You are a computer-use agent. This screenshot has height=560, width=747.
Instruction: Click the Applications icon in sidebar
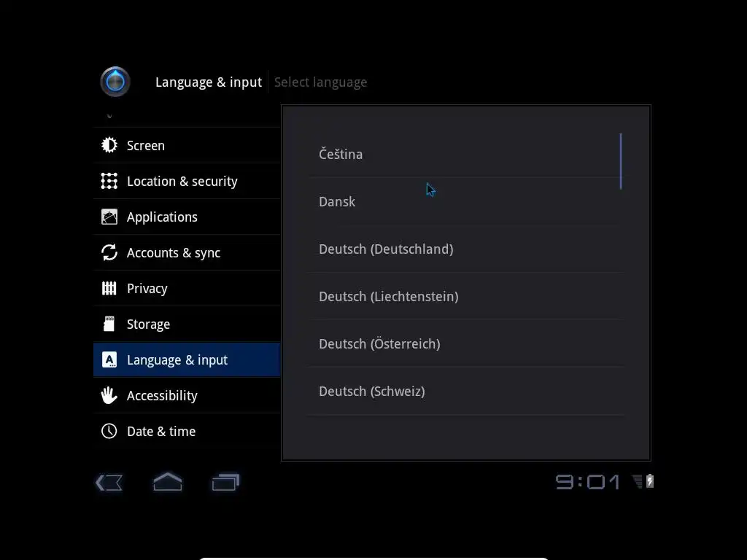pos(109,217)
